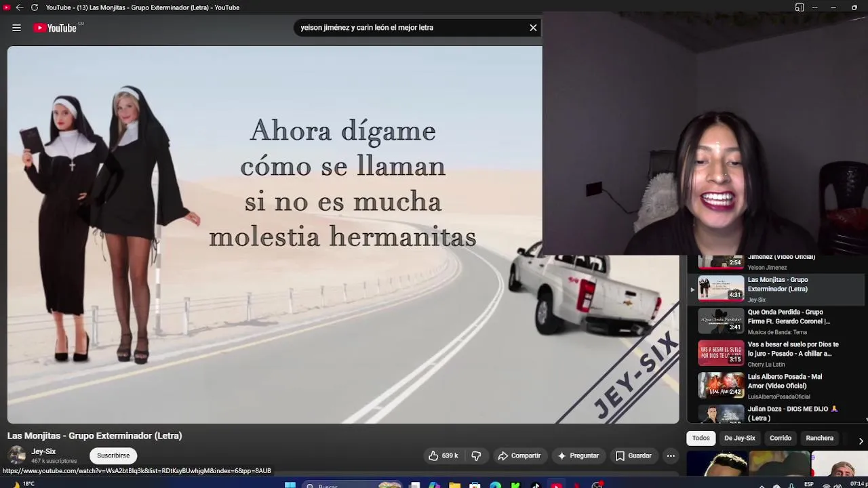Screen dimensions: 868x488
Task: Select the Corrido filter chip
Action: tap(781, 438)
